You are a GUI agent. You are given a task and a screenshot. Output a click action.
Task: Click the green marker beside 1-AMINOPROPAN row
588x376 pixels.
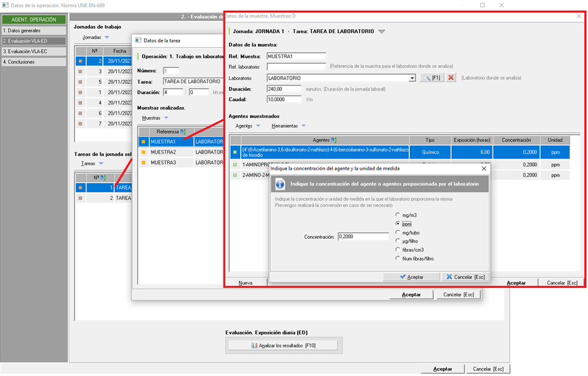tap(235, 164)
